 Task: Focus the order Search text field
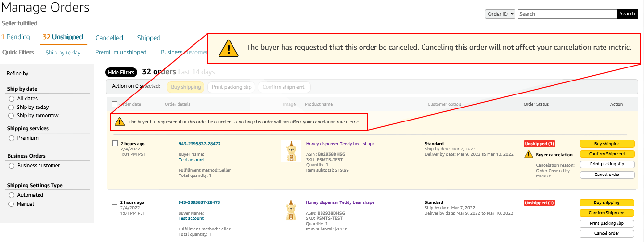[x=567, y=14]
